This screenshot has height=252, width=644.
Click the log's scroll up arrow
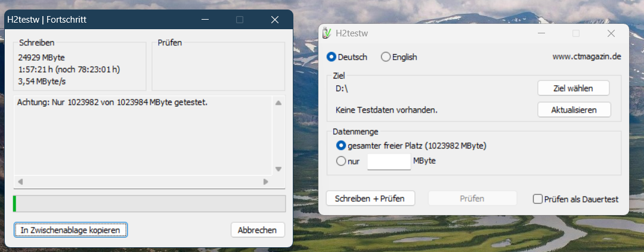tap(278, 102)
